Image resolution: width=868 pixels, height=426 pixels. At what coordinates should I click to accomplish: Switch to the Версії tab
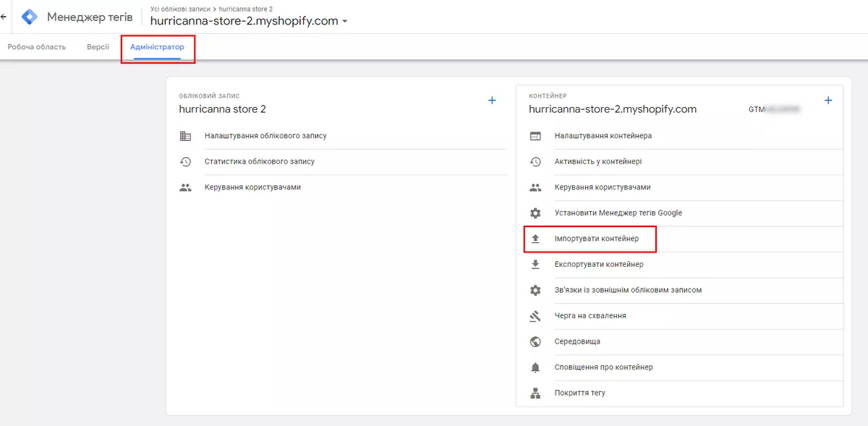[x=98, y=47]
